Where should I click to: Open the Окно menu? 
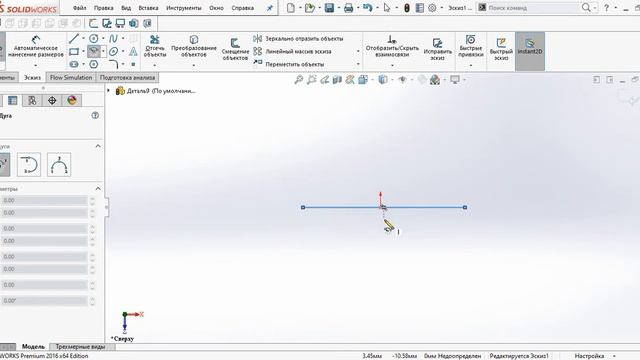[x=216, y=8]
